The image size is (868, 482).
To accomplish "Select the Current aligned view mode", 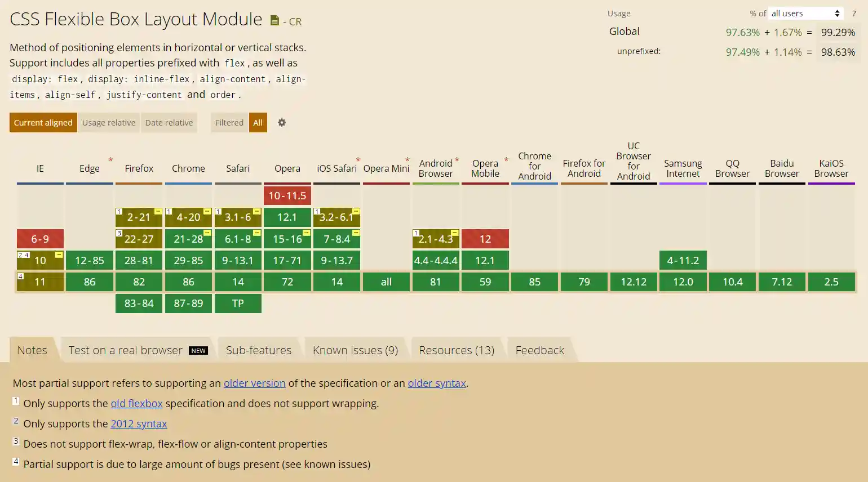I will [x=43, y=123].
